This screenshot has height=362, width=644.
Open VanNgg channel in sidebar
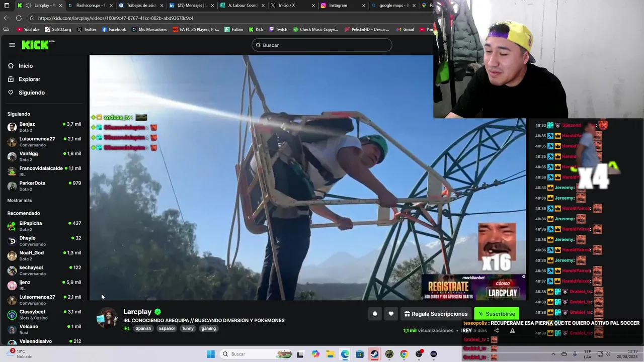pyautogui.click(x=44, y=156)
